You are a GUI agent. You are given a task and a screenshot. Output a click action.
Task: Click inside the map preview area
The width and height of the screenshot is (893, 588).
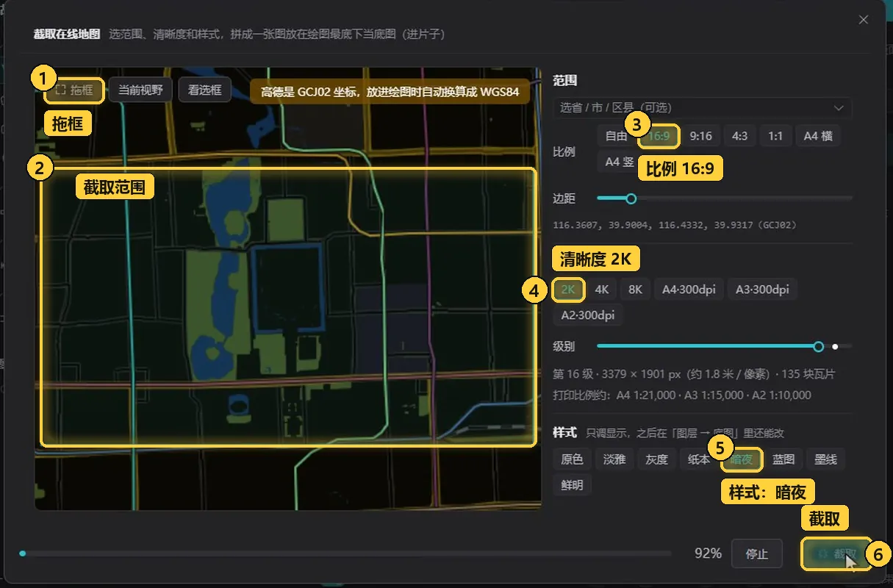288,290
